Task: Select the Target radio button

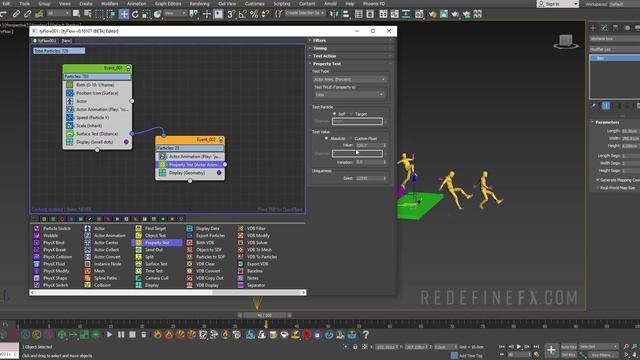Action: pos(351,114)
